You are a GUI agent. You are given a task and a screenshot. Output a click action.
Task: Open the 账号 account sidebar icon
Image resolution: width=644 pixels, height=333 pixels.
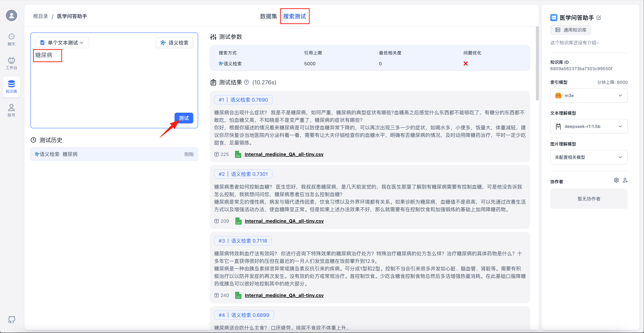tap(11, 110)
